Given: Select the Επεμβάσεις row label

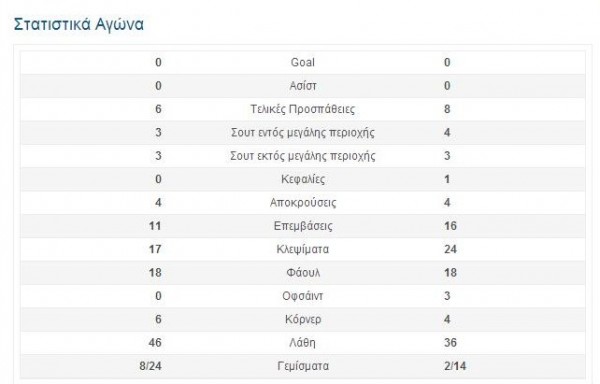Looking at the screenshot, I should [x=303, y=226].
